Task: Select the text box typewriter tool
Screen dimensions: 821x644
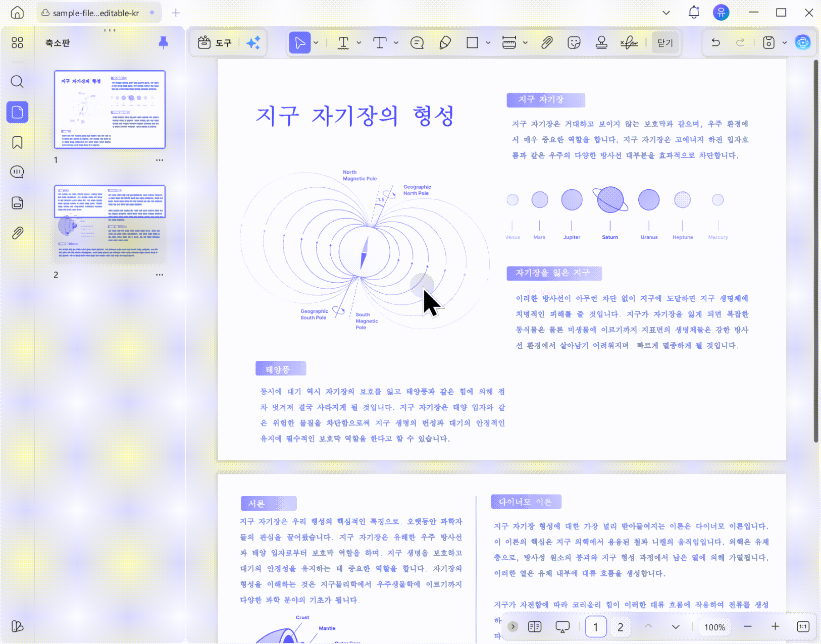Action: click(380, 43)
